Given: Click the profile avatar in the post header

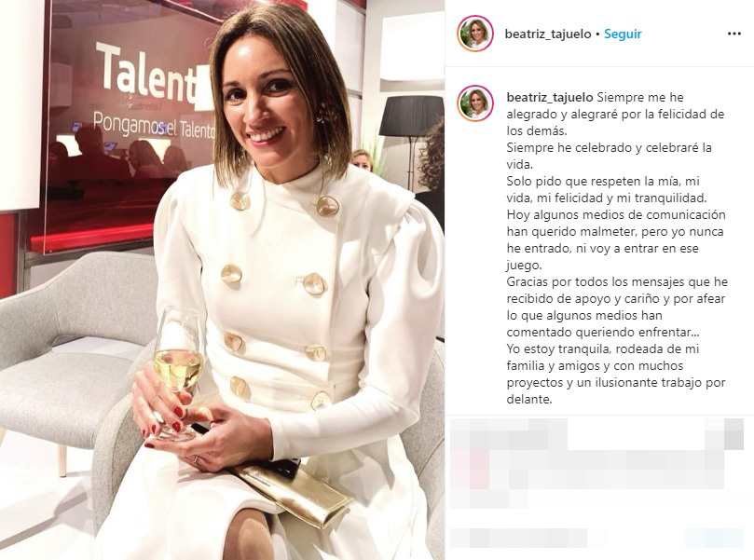Looking at the screenshot, I should click(475, 34).
